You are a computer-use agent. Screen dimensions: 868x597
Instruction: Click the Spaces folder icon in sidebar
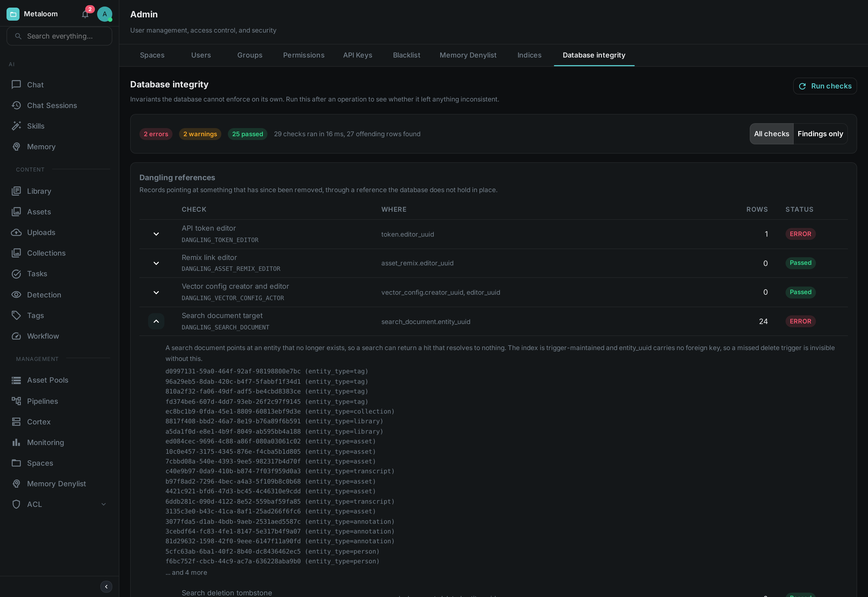[x=16, y=463]
